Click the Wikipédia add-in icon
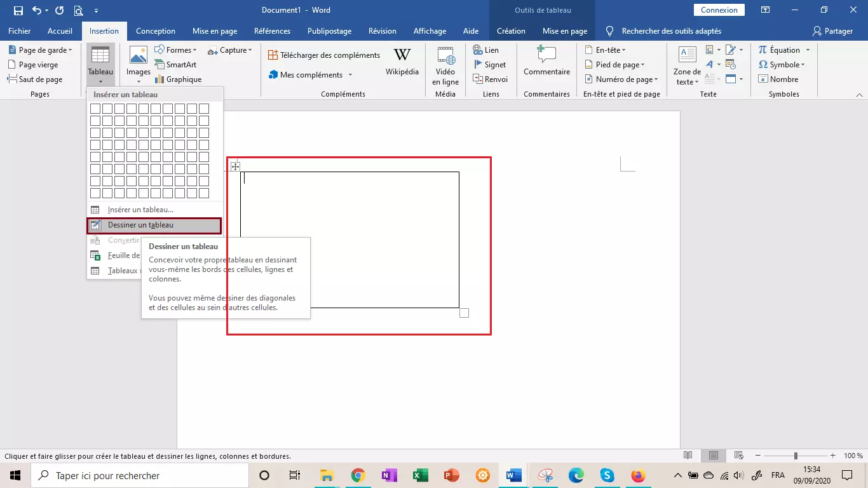This screenshot has height=488, width=868. click(402, 62)
